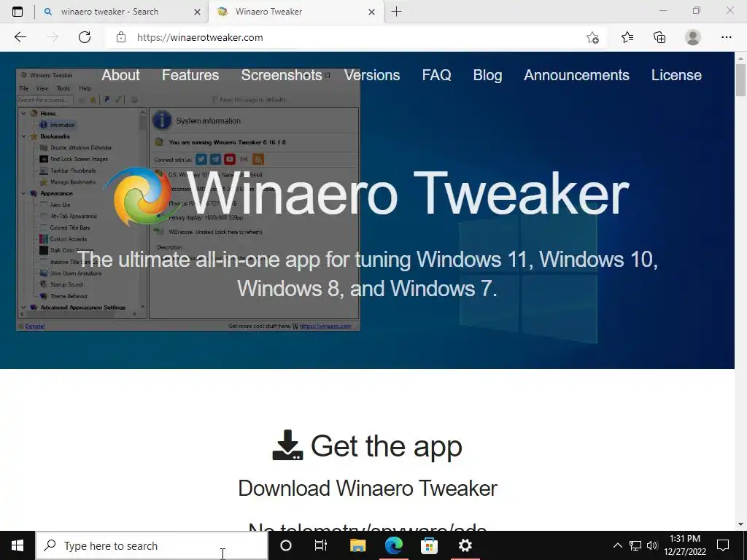Viewport: 747px width, 560px height.
Task: Click the Edge taskbar icon
Action: click(394, 545)
